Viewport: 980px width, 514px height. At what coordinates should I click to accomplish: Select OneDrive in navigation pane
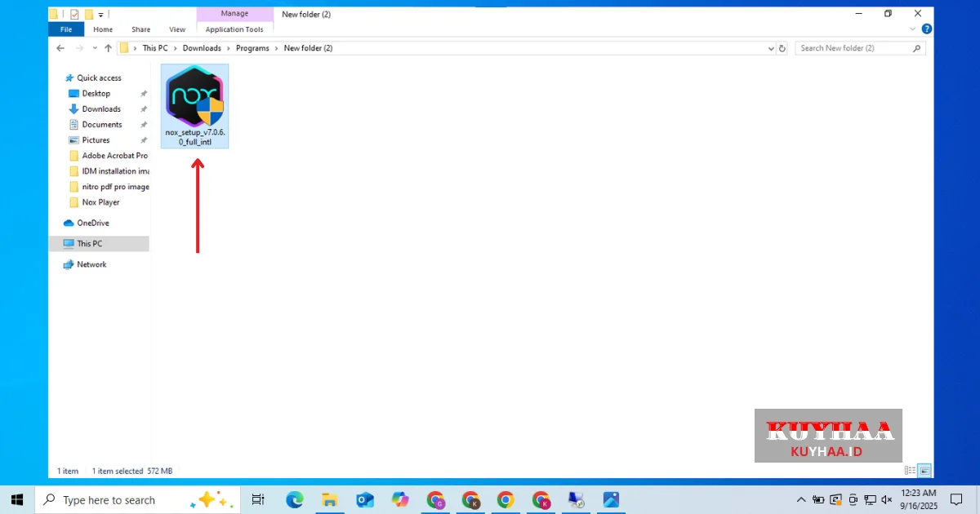92,224
